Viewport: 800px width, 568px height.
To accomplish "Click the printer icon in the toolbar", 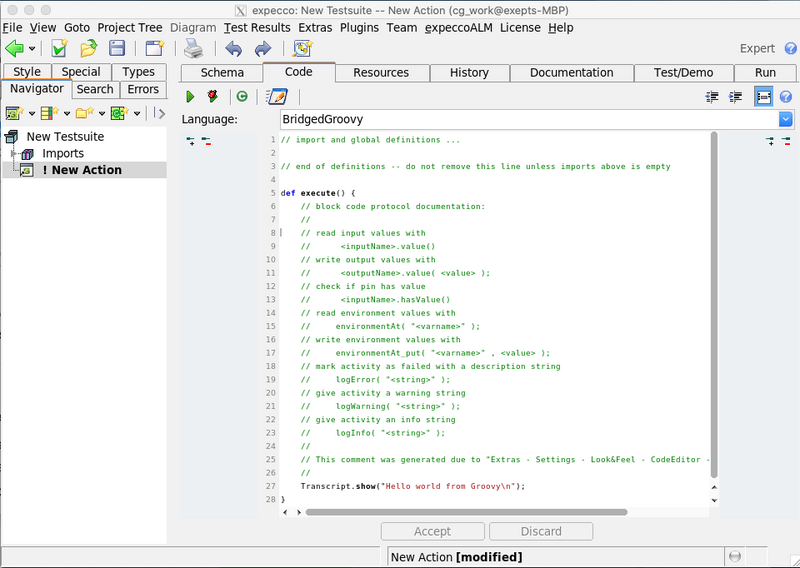I will pyautogui.click(x=193, y=48).
